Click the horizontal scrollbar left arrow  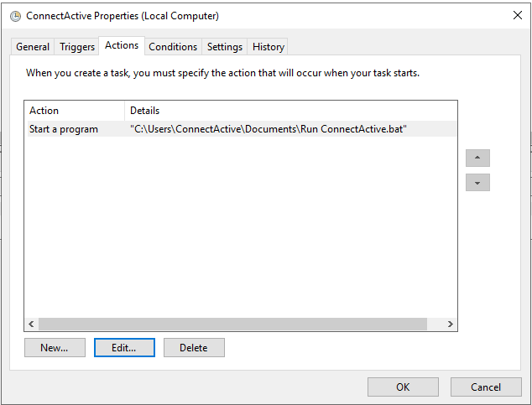[31, 324]
